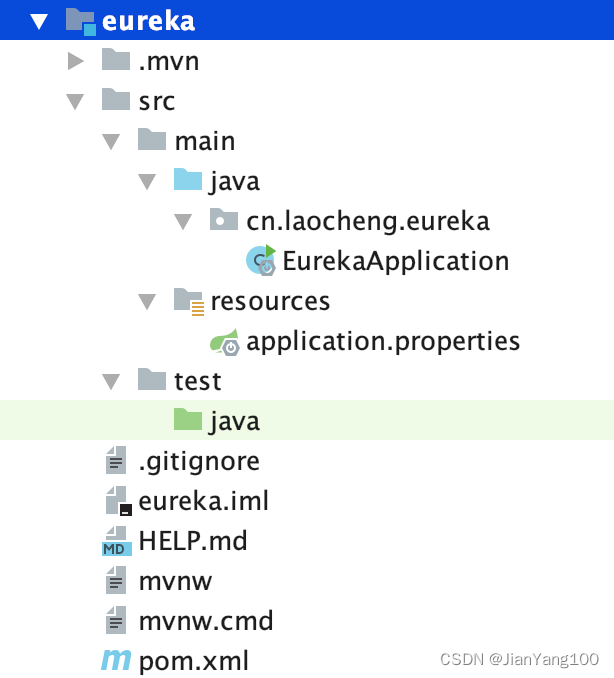Select the src folder name

click(157, 102)
